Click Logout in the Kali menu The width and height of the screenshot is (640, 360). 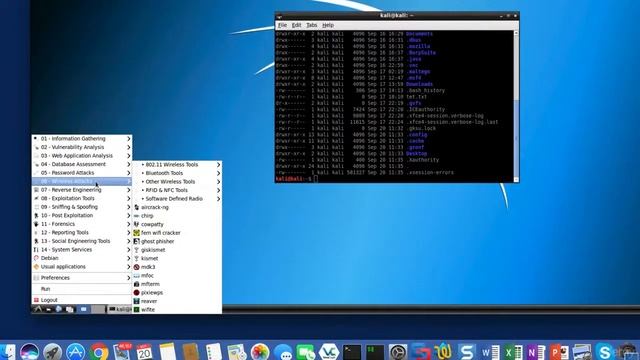(x=82, y=300)
